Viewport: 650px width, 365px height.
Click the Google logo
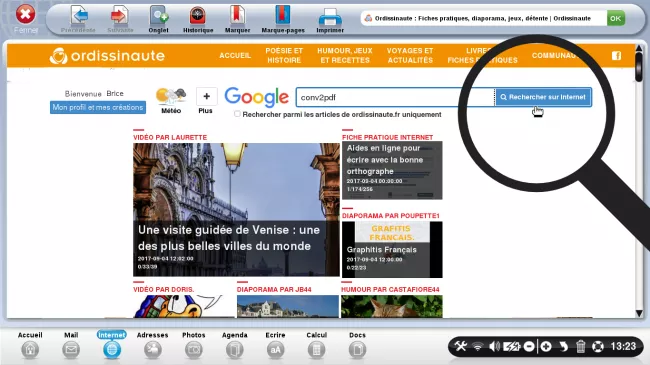(257, 97)
